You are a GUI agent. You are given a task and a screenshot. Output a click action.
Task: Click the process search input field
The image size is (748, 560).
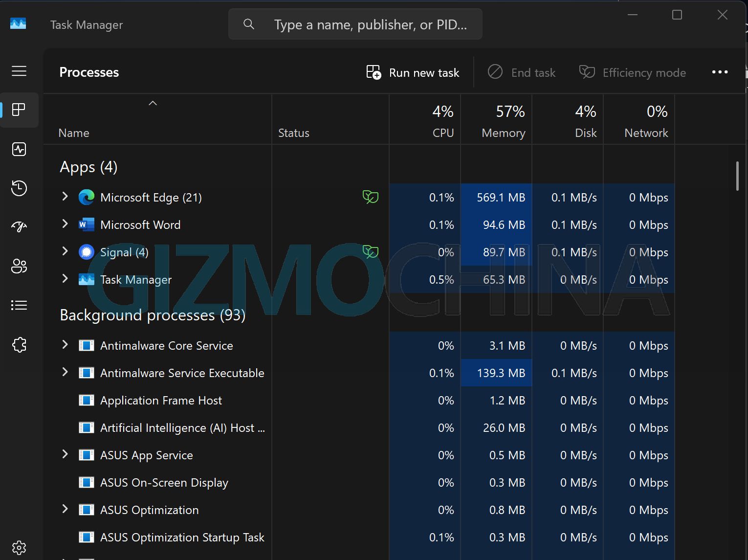[x=370, y=24]
